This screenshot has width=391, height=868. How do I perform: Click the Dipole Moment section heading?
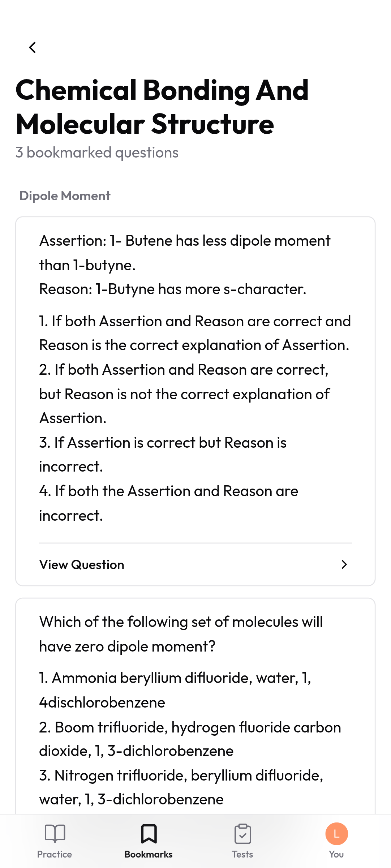pyautogui.click(x=65, y=195)
